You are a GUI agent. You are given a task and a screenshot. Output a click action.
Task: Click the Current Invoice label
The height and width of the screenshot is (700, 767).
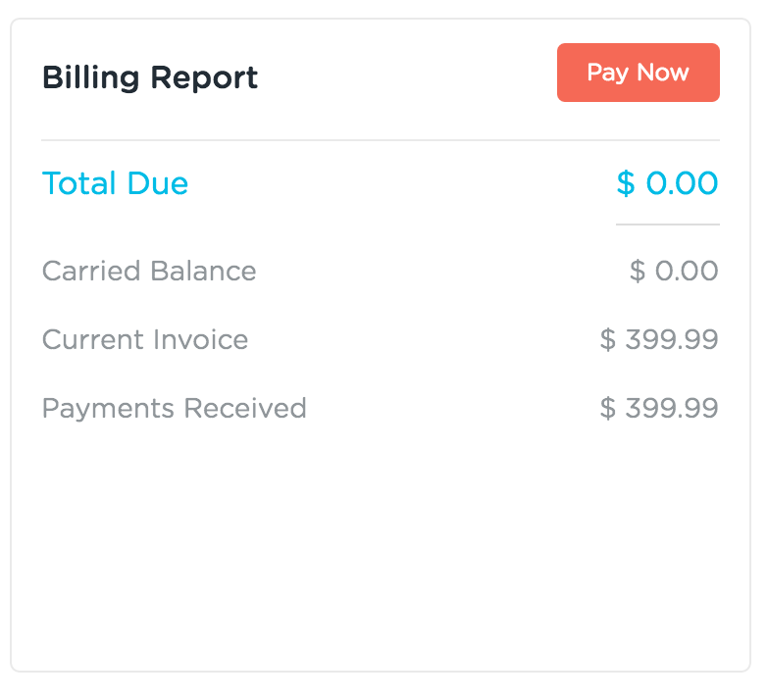point(145,340)
